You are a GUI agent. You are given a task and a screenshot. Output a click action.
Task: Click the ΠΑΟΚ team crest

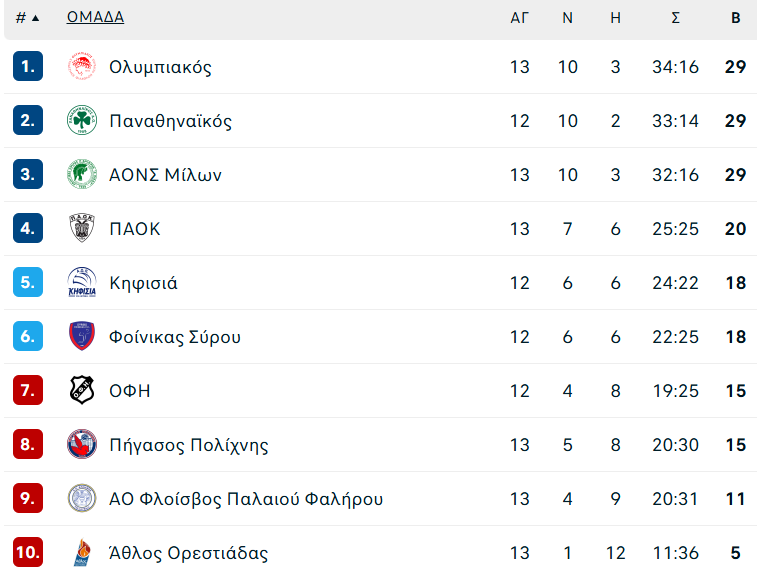pyautogui.click(x=81, y=229)
